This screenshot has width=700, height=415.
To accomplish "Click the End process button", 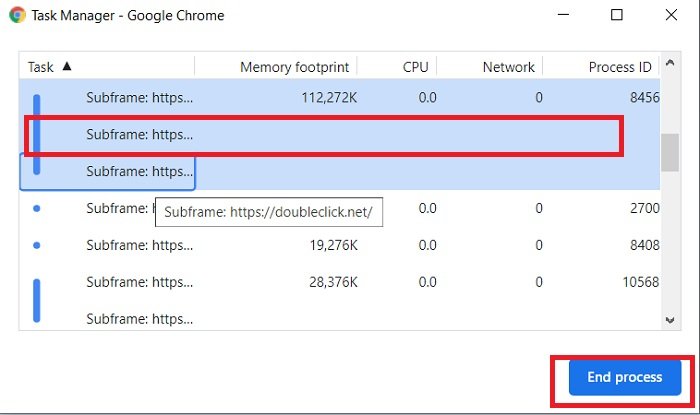I will 624,377.
